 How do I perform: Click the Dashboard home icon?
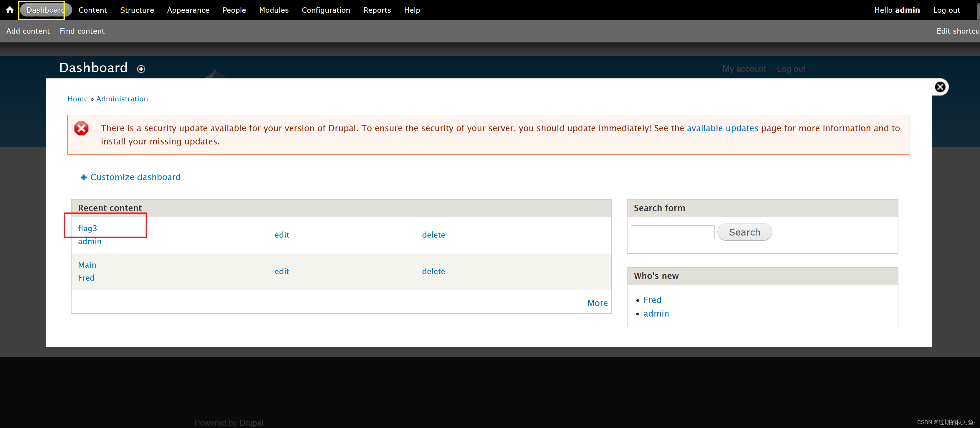pos(9,9)
